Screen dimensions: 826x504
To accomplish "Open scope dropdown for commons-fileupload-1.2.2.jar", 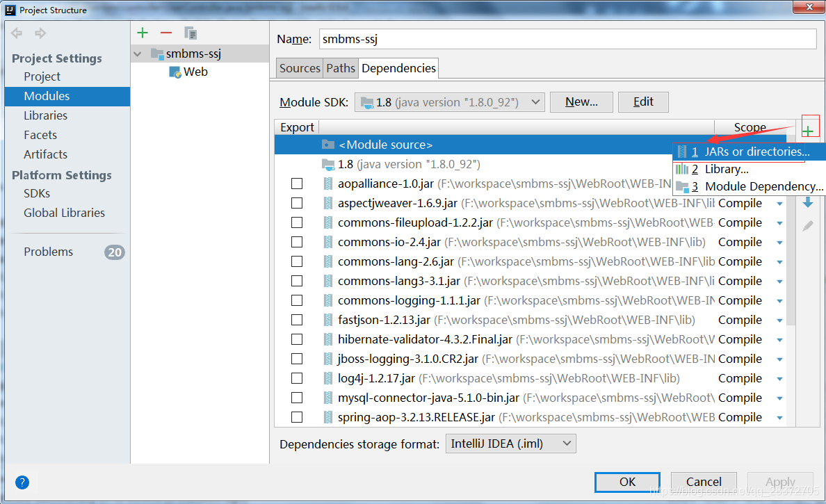I will pos(779,223).
